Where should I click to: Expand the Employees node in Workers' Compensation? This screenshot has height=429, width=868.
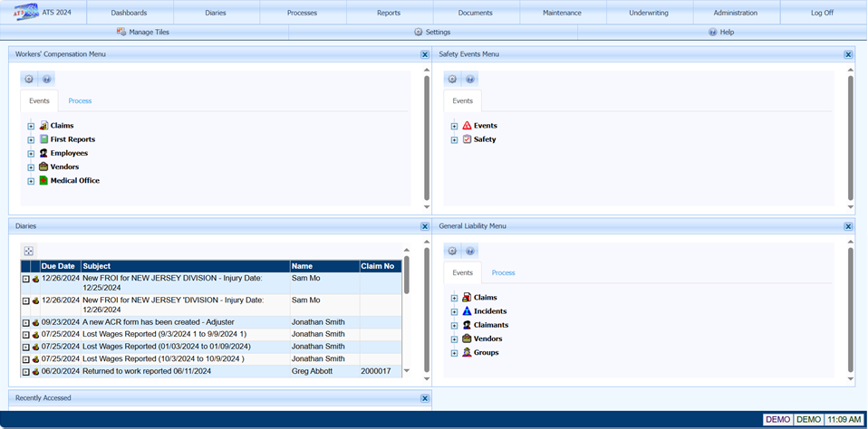click(x=31, y=154)
